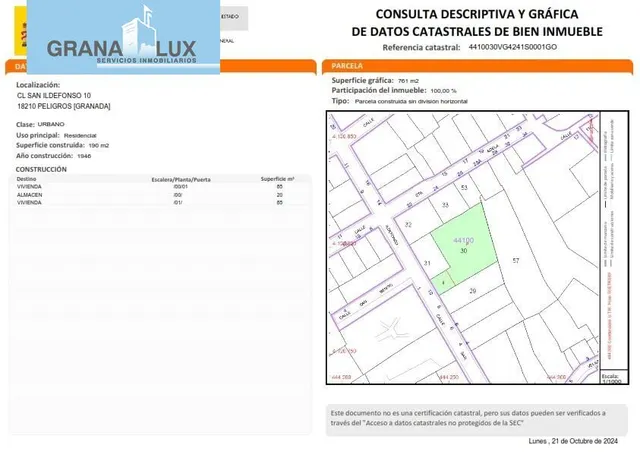The image size is (640, 452).
Task: Select the construction year '1946'
Action: pyautogui.click(x=84, y=156)
